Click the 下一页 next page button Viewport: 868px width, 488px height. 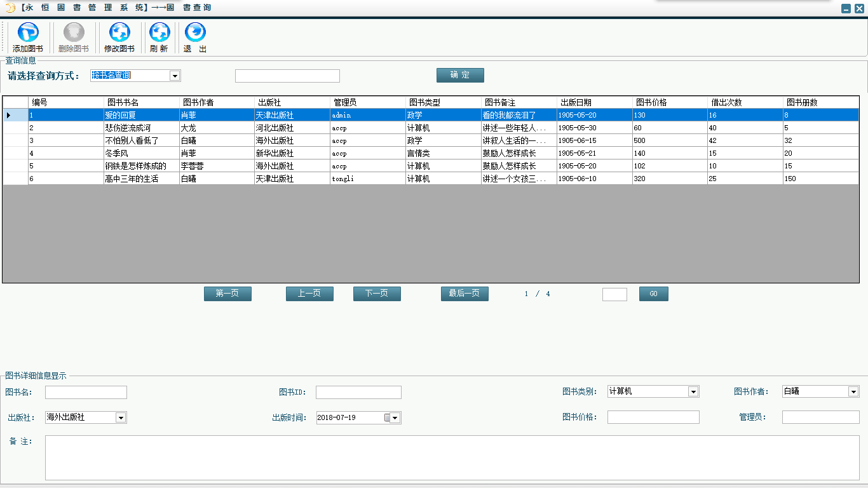[x=377, y=294]
